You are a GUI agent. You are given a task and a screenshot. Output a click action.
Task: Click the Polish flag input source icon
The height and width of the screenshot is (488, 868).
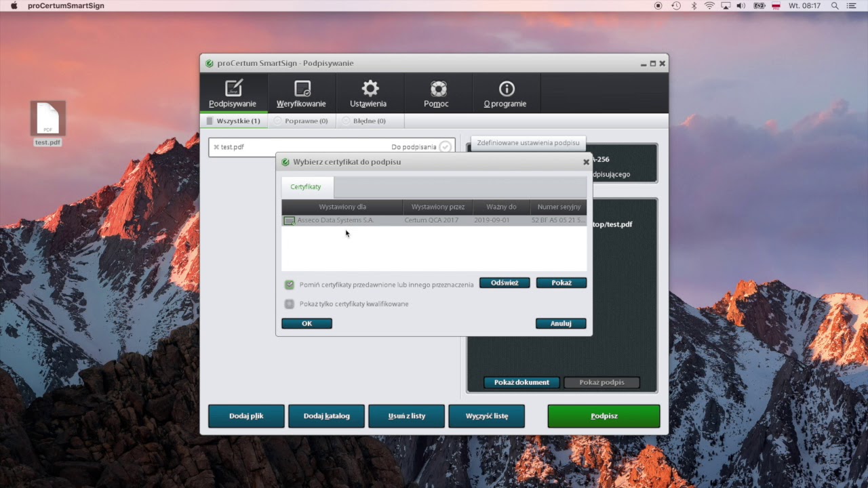[x=776, y=5]
